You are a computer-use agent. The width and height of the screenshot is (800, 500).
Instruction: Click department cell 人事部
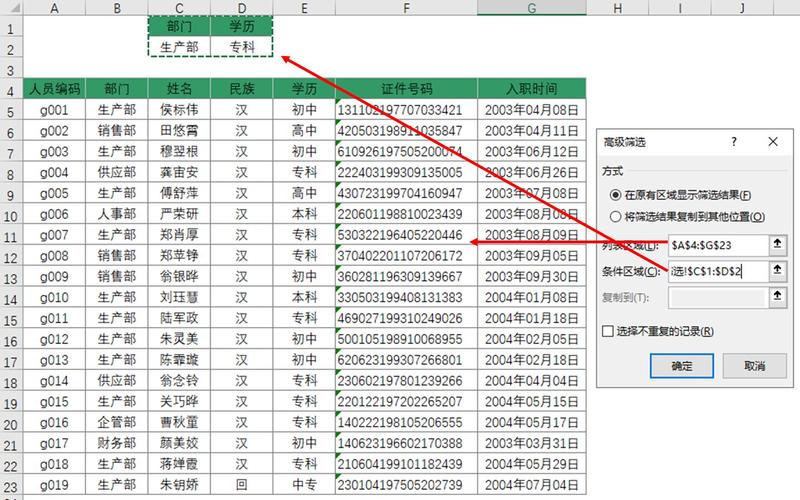pos(117,214)
